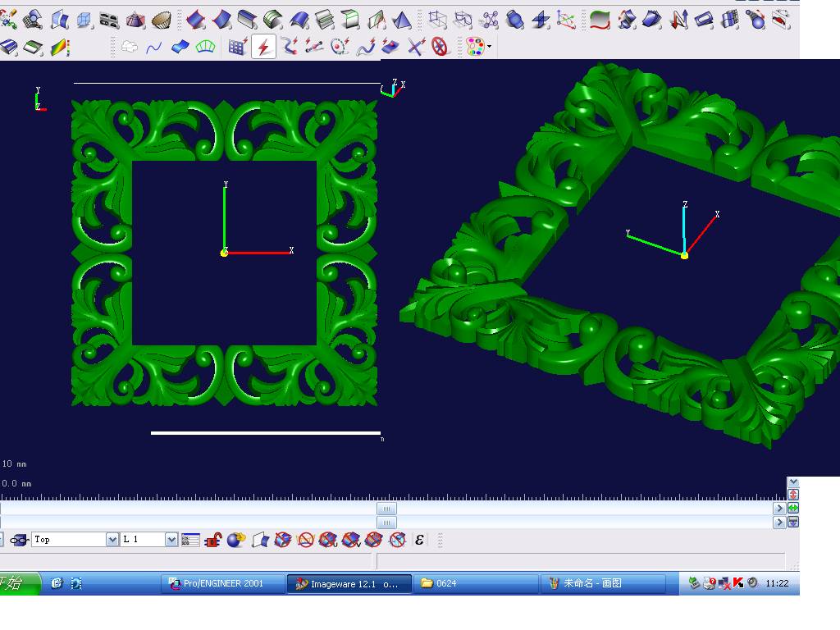
Task: Click the glasses view icon beside Top
Action: coord(20,540)
